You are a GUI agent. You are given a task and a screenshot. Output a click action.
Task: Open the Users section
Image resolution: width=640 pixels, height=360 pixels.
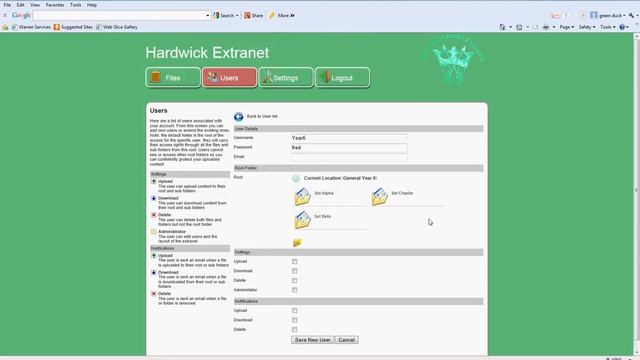click(x=229, y=78)
